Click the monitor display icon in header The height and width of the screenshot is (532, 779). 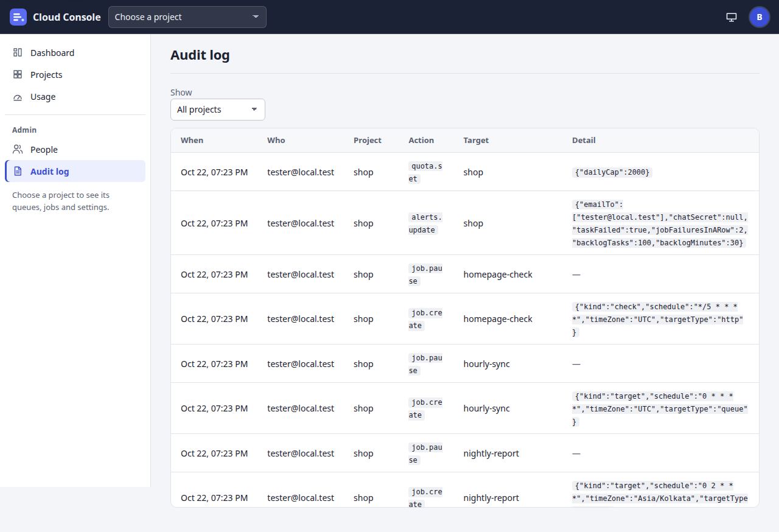732,17
